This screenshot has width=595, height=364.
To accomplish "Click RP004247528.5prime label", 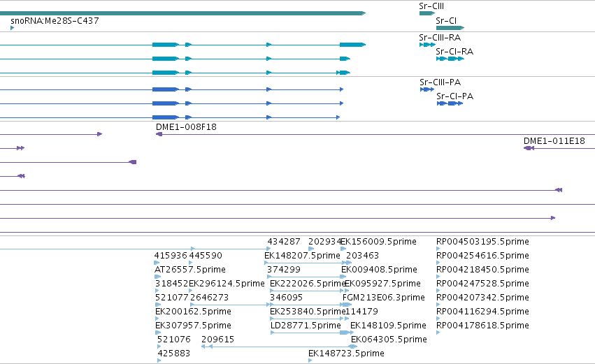I will [482, 284].
